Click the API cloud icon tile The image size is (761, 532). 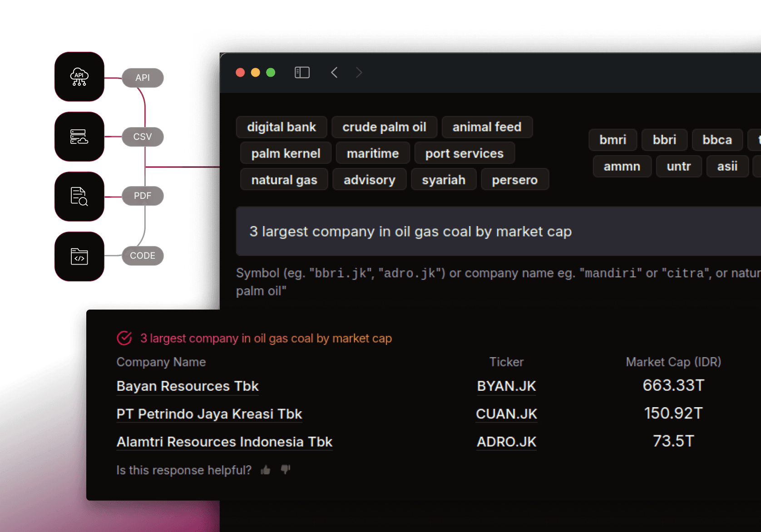click(79, 77)
